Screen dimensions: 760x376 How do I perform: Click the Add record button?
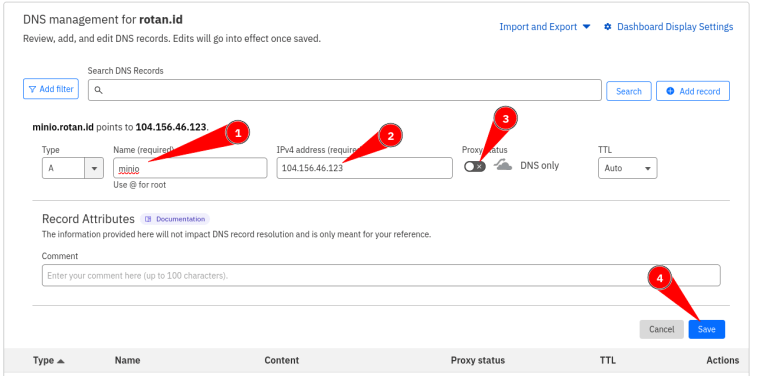tap(693, 91)
